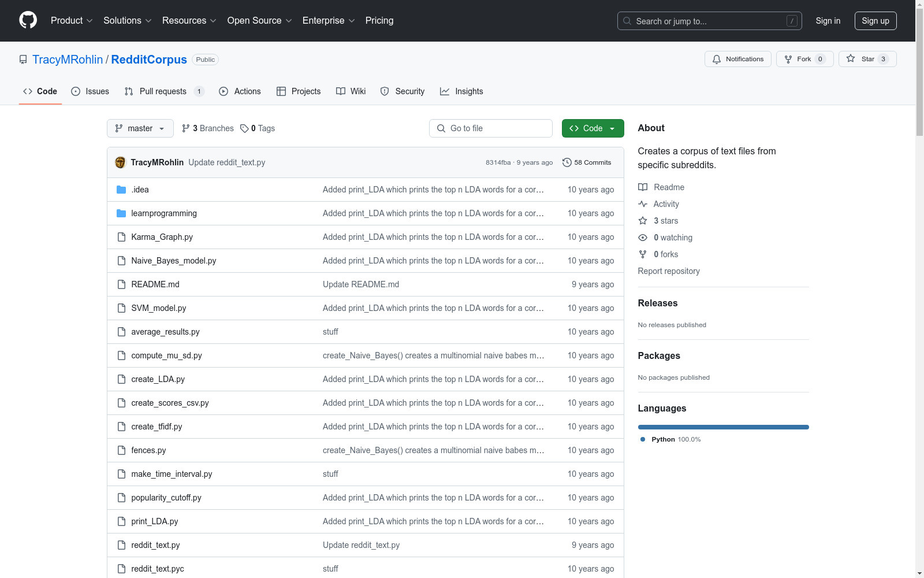924x578 pixels.
Task: Open average_results.py file
Action: (165, 332)
